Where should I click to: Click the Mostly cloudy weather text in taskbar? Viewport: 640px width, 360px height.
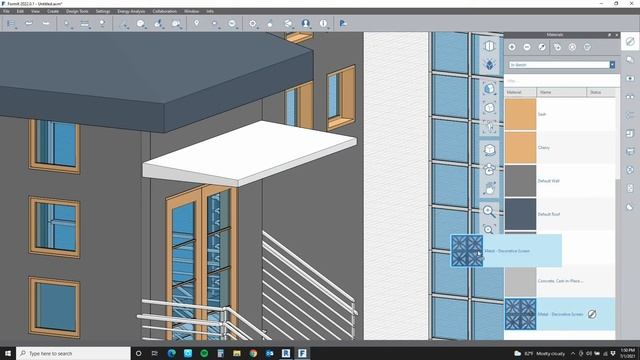[x=550, y=353]
